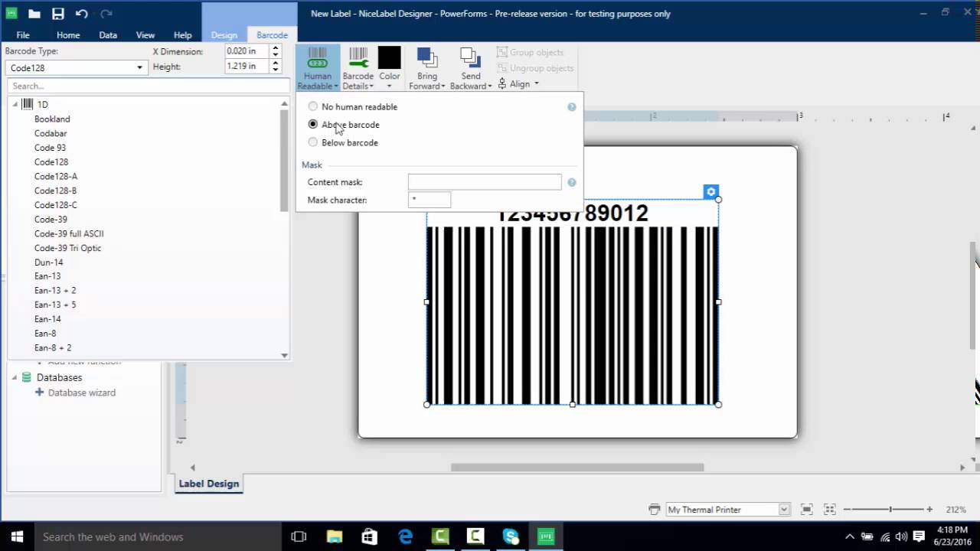Open the Windows Start menu
This screenshot has width=980, height=551.
click(17, 536)
